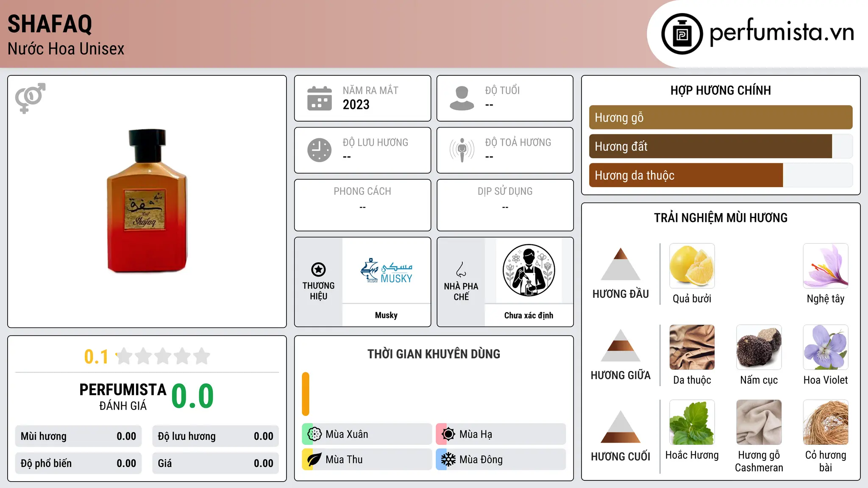868x488 pixels.
Task: Click the Độ lưu hương score row
Action: (215, 436)
